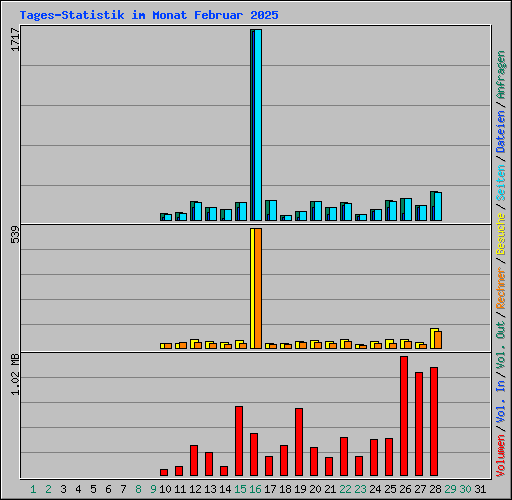The height and width of the screenshot is (500, 512).
Task: Click the 'Volumen' legend label
Action: [501, 455]
